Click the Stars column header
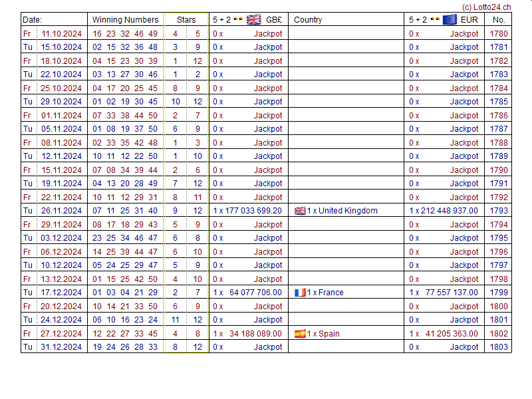The height and width of the screenshot is (399, 532). coord(186,20)
